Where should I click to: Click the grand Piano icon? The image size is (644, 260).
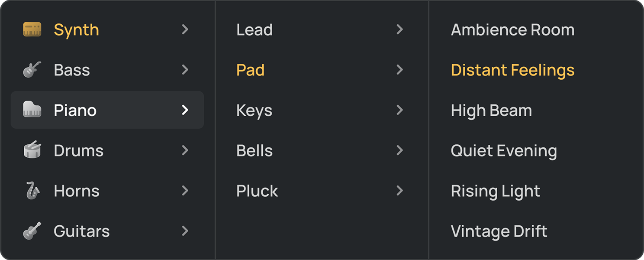32,110
